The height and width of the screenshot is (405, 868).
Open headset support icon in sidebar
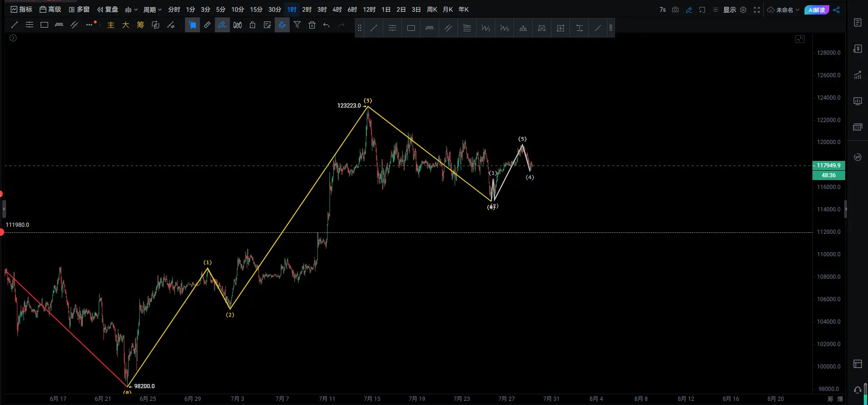click(858, 390)
